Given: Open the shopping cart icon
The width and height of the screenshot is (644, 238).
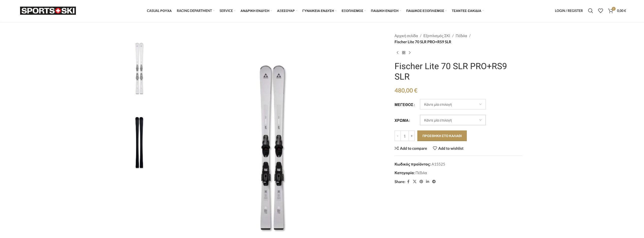Looking at the screenshot, I should click(x=611, y=11).
